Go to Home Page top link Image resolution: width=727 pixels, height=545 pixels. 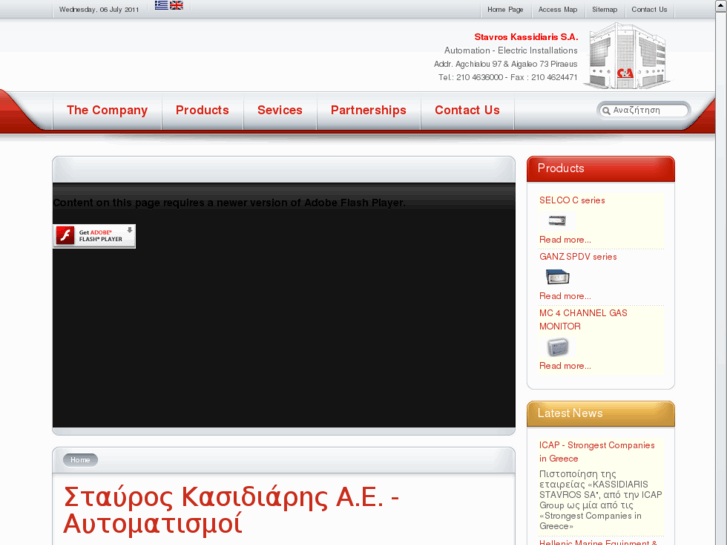pos(505,9)
